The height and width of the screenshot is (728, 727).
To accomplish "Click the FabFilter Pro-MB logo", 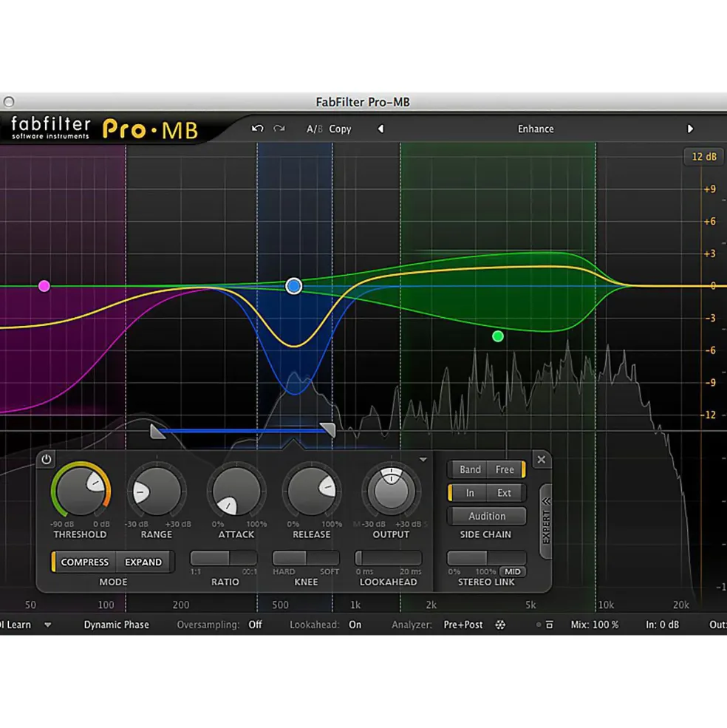I will 104,128.
